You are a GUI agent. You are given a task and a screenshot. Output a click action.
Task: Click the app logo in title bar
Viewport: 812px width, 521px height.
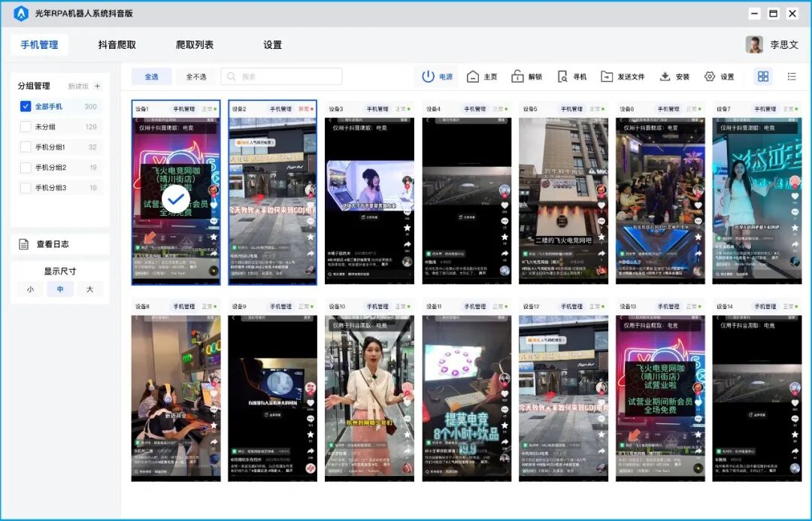coord(21,14)
